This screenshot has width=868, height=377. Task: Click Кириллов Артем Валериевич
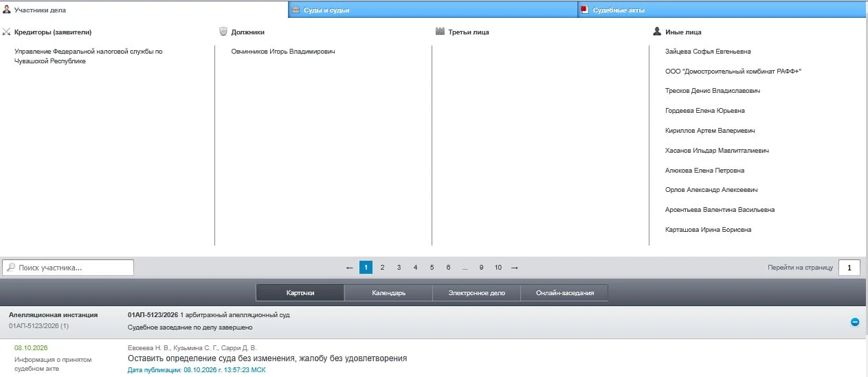pyautogui.click(x=710, y=131)
